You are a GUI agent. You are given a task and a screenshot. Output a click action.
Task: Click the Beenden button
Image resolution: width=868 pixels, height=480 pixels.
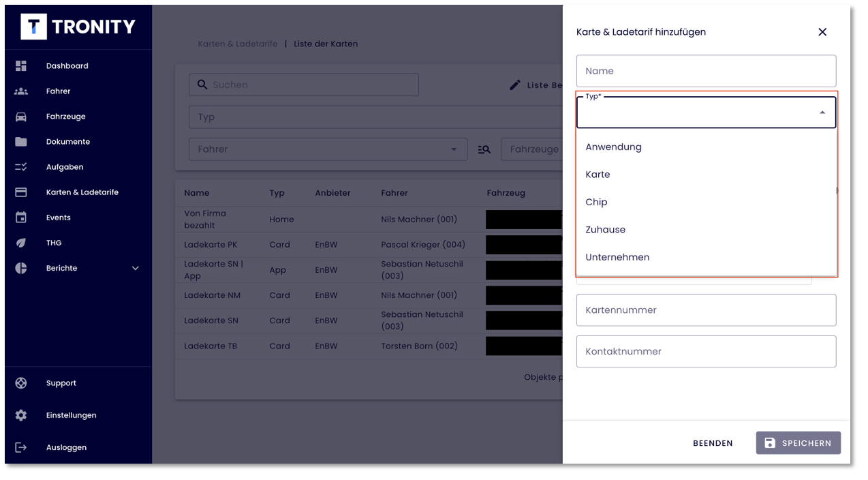(x=713, y=443)
